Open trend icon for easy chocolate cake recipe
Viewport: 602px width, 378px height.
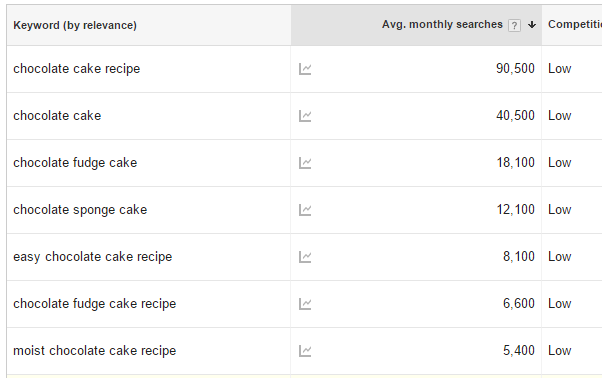305,257
